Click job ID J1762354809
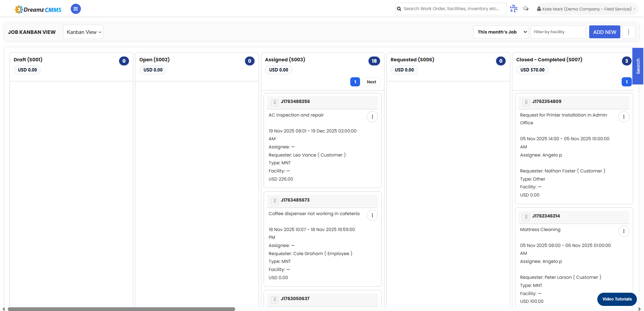Image resolution: width=644 pixels, height=311 pixels. pyautogui.click(x=547, y=102)
